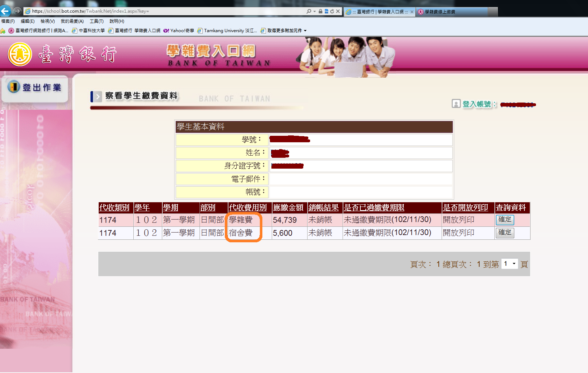Open address bar autocomplete dropdown arrow
The image size is (588, 373).
click(x=314, y=11)
